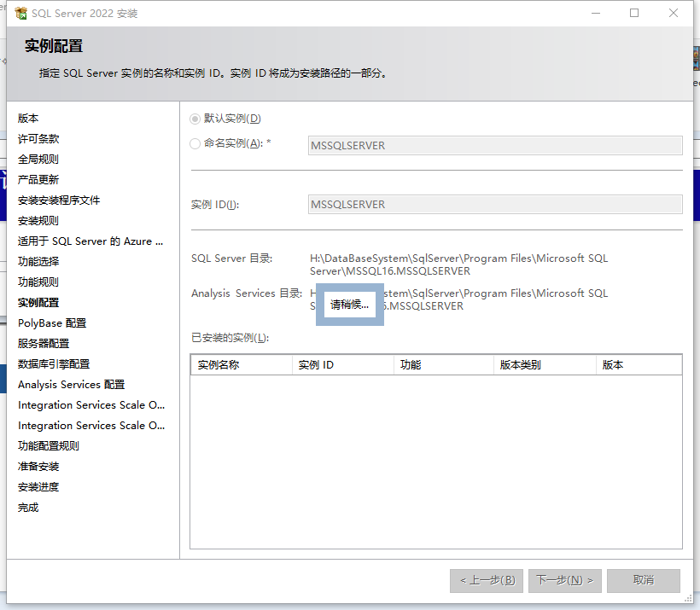
Task: Click the 功能规则 step
Action: pos(38,282)
